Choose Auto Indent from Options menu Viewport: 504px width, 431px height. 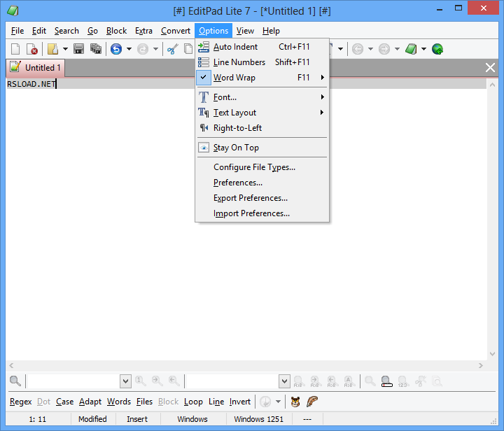[262, 47]
